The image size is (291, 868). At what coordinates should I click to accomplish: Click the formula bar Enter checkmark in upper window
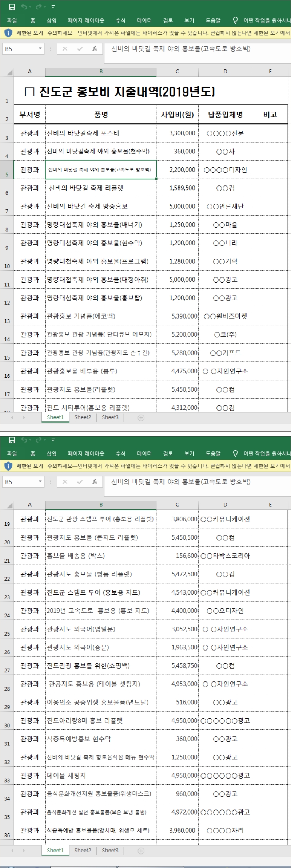point(80,49)
